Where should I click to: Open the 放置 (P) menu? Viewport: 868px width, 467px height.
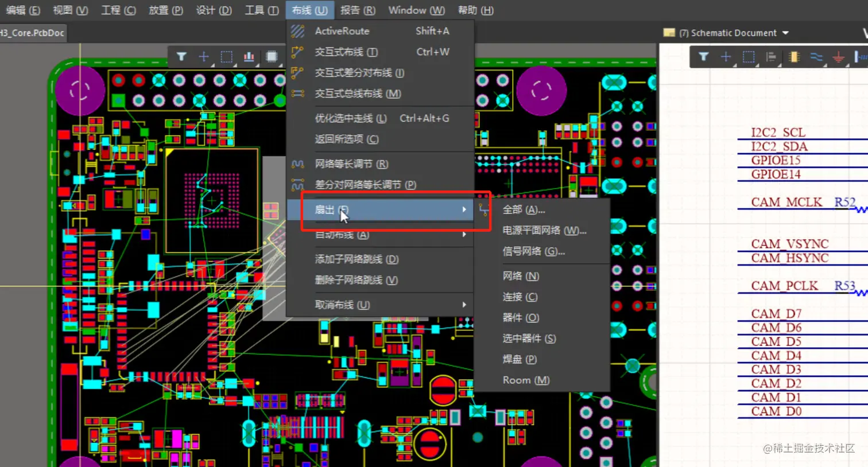click(x=165, y=10)
